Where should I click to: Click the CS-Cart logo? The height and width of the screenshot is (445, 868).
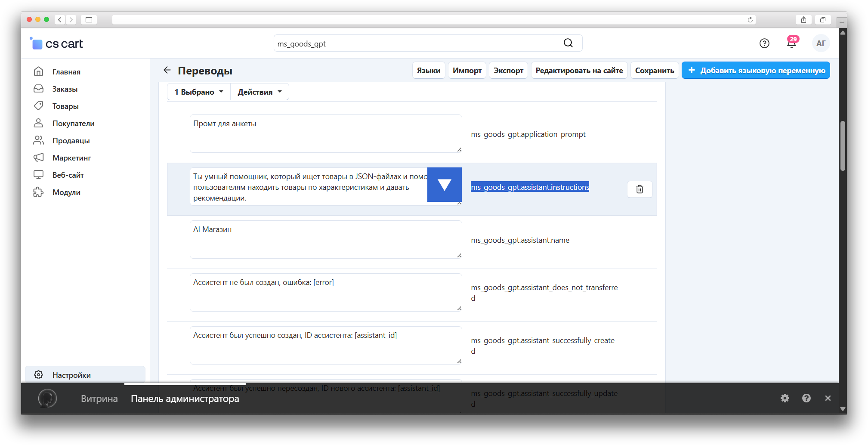56,43
